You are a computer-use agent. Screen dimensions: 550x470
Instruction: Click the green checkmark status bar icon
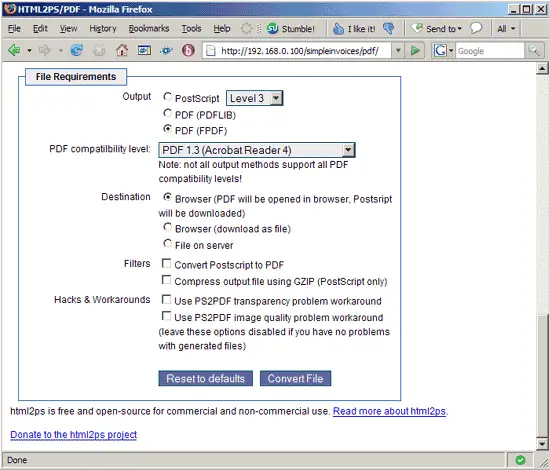521,460
